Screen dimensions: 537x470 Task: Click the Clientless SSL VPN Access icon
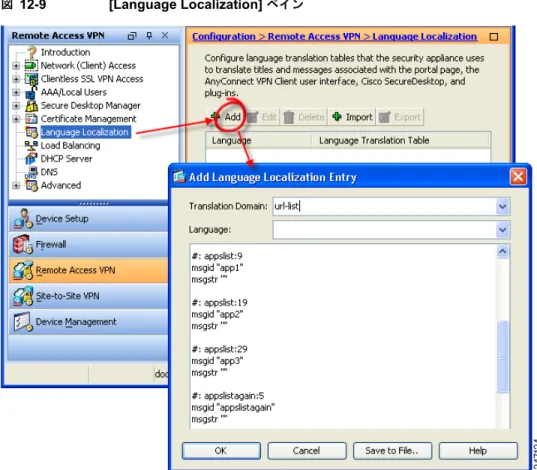click(x=31, y=79)
